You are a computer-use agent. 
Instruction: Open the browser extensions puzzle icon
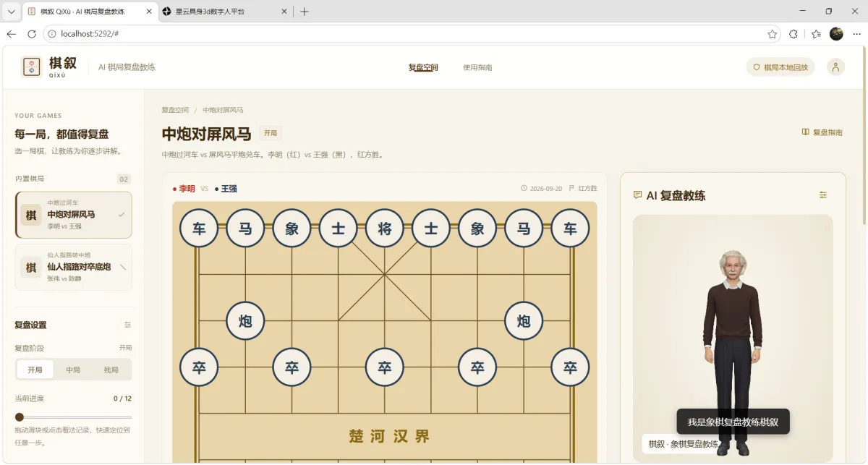pyautogui.click(x=793, y=34)
